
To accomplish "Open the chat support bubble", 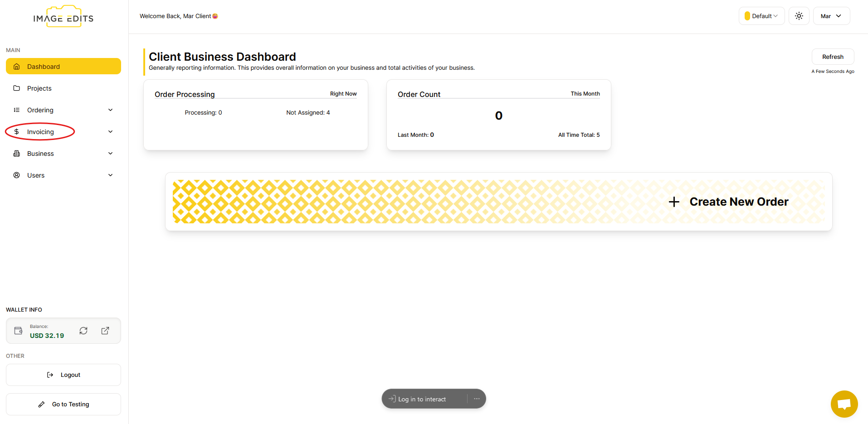I will pyautogui.click(x=844, y=404).
